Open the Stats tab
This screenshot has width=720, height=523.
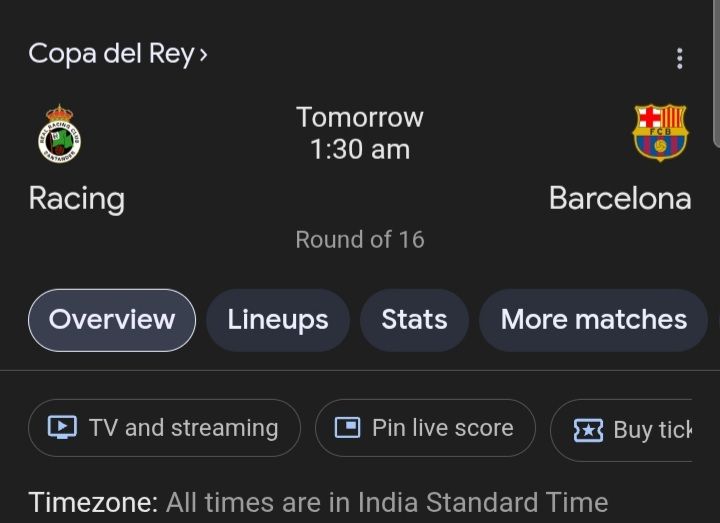click(x=414, y=320)
